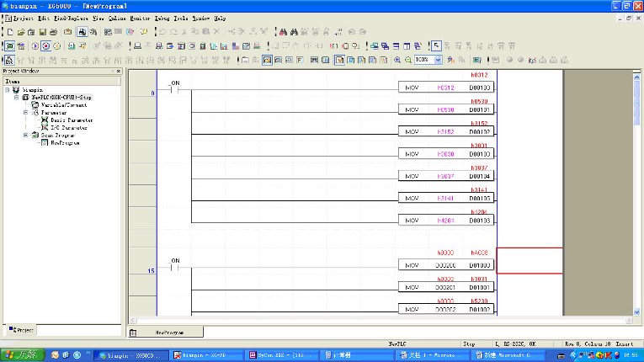644x362 pixels.
Task: Click the Print icon in toolbar
Action: pos(54,31)
